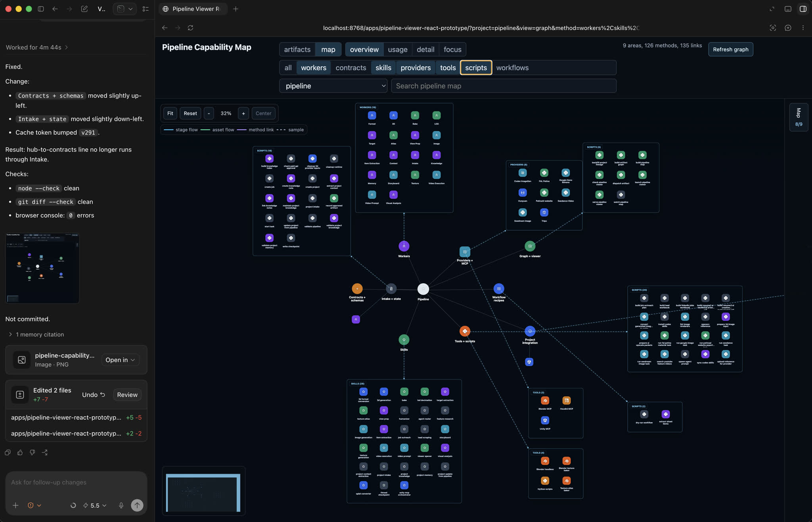
Task: Open the 5.5 model selector dropdown
Action: pos(94,505)
